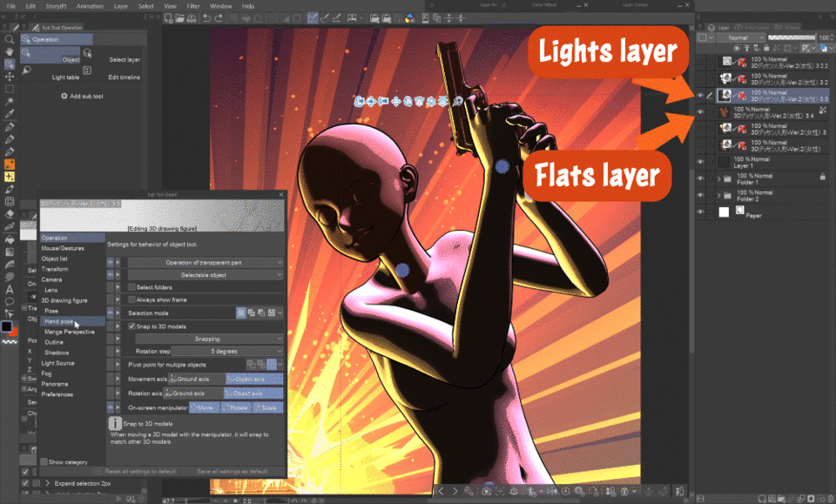Open Operation of transparent part dropdown
The image size is (836, 504).
[x=206, y=263]
